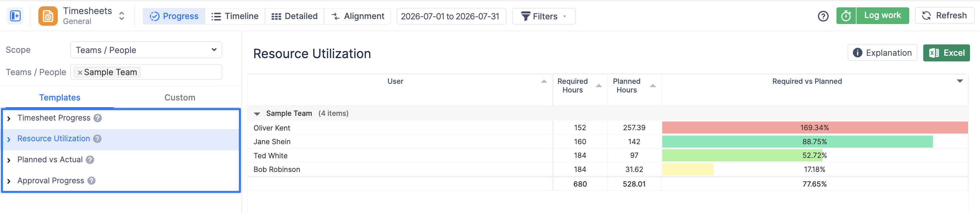Remove Sample Team tag with x
Viewport: 980px width, 213px height.
tap(80, 72)
